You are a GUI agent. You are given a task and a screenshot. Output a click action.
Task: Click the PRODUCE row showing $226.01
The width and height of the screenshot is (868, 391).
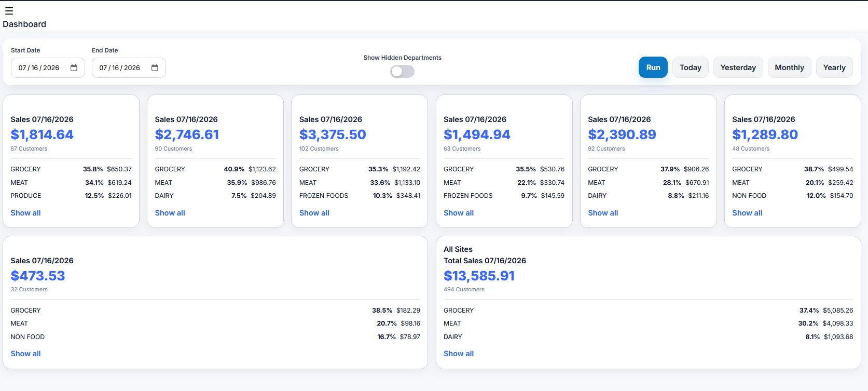(71, 196)
